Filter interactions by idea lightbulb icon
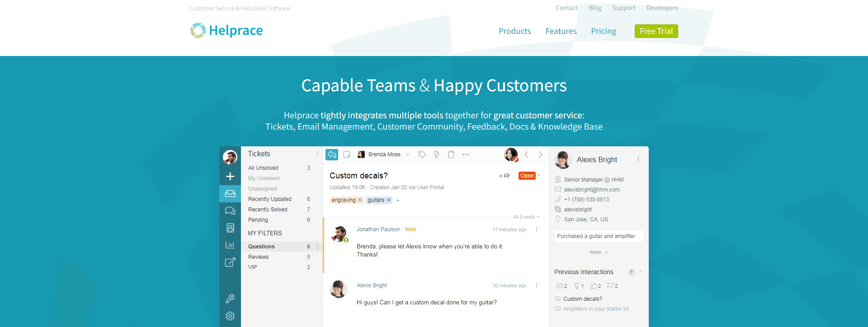Image resolution: width=868 pixels, height=327 pixels. click(x=579, y=286)
